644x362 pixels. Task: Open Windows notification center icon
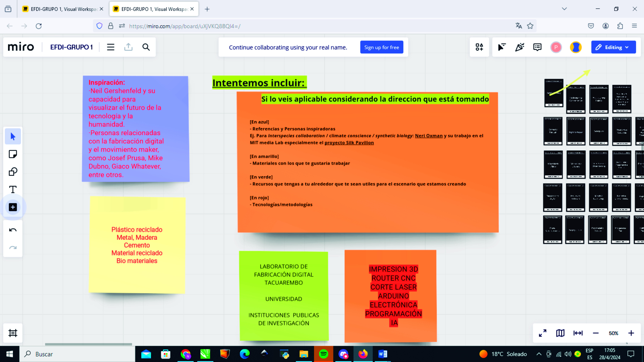pos(631,354)
